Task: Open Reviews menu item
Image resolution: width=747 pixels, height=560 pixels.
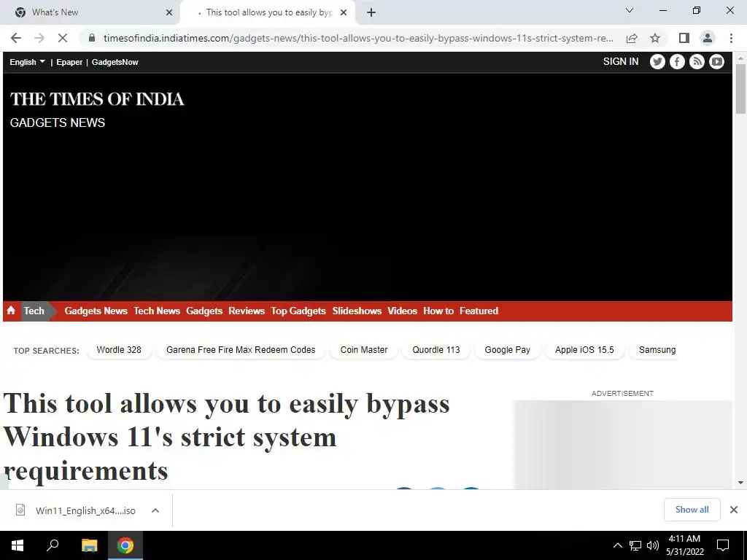Action: click(x=247, y=311)
